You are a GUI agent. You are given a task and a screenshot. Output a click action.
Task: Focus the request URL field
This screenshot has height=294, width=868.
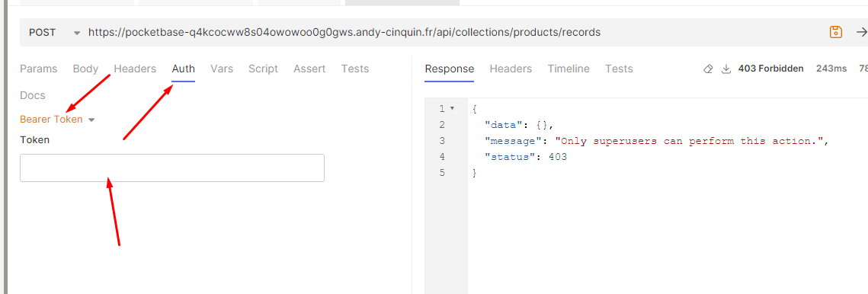tap(454, 32)
